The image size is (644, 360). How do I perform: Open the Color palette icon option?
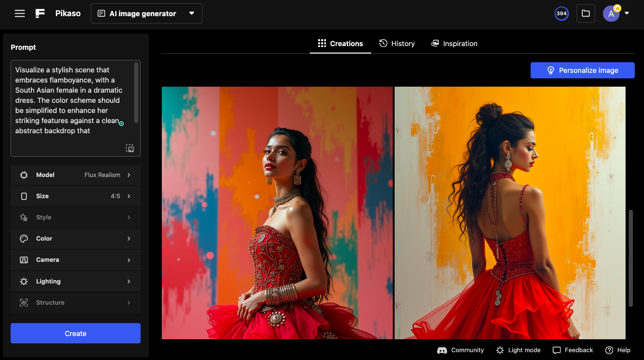23,238
